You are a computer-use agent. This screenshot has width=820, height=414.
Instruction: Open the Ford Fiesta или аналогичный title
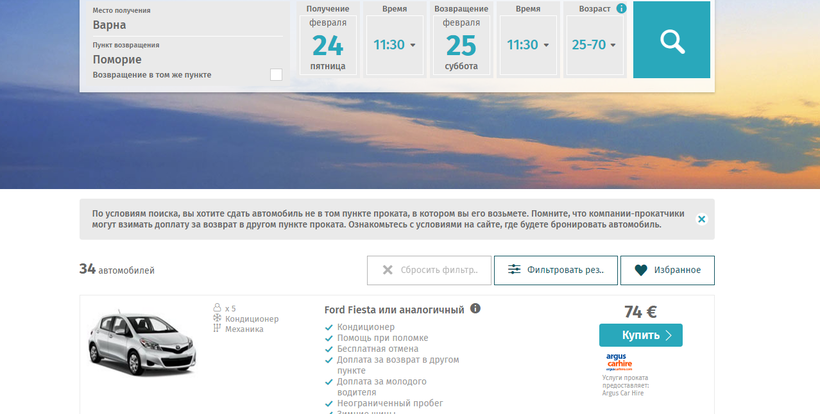tap(394, 310)
